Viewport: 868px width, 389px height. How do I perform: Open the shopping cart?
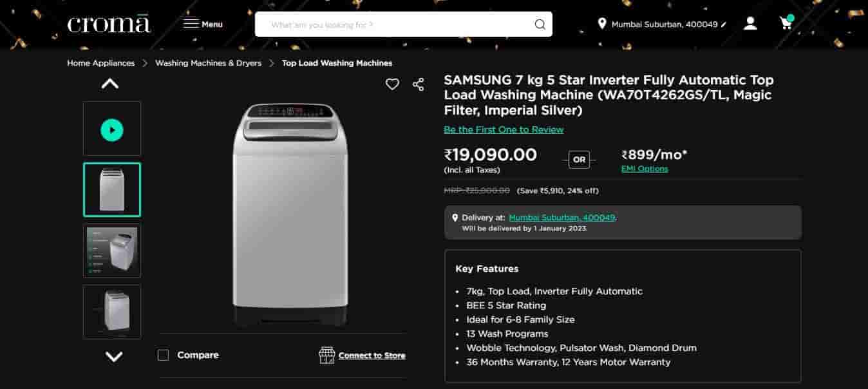(x=785, y=23)
